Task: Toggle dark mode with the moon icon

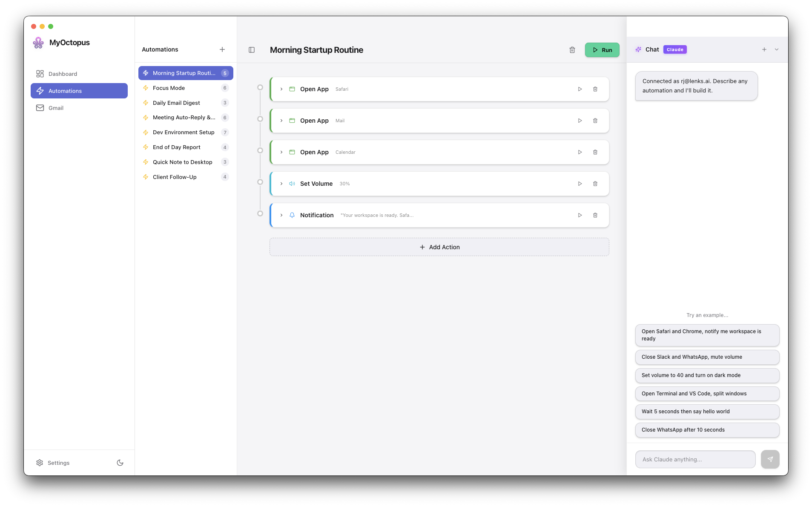Action: [x=120, y=462]
